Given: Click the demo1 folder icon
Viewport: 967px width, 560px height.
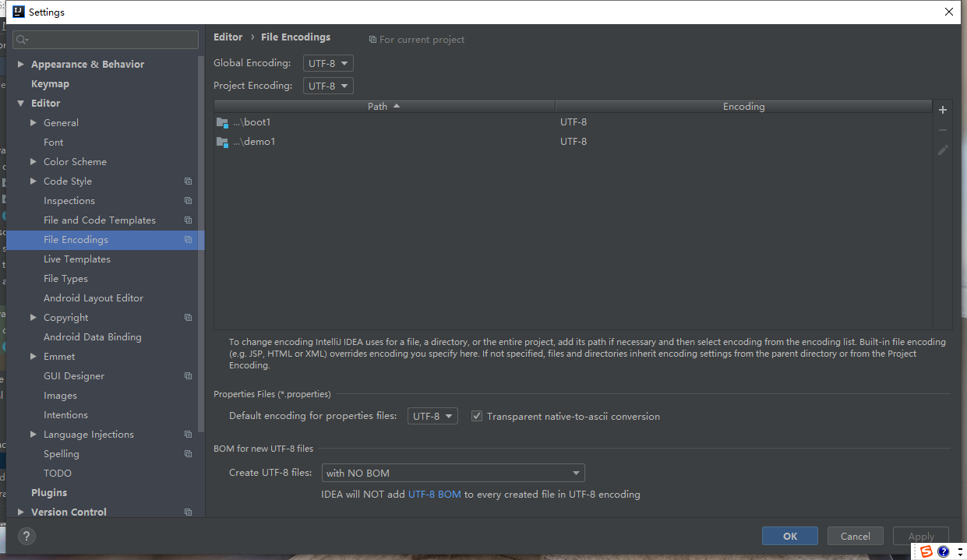Looking at the screenshot, I should click(x=222, y=142).
